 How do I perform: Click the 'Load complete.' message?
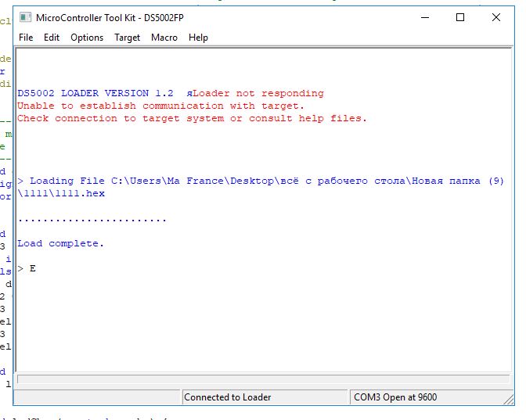point(61,244)
